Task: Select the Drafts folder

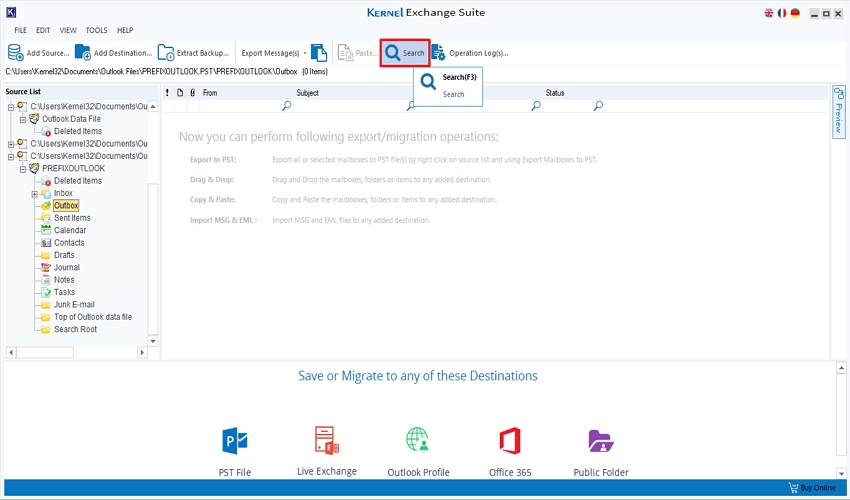Action: coord(64,255)
